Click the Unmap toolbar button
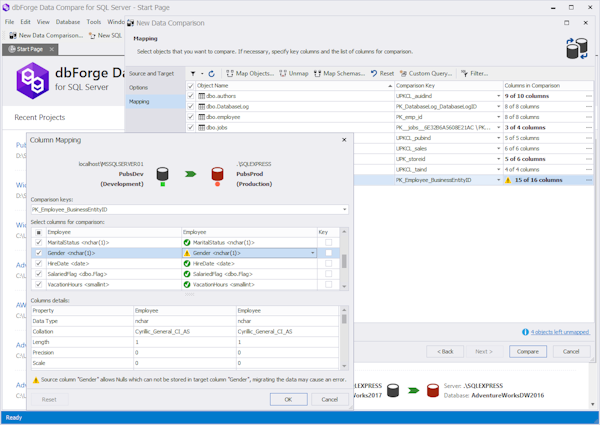This screenshot has width=600, height=425. coord(294,73)
